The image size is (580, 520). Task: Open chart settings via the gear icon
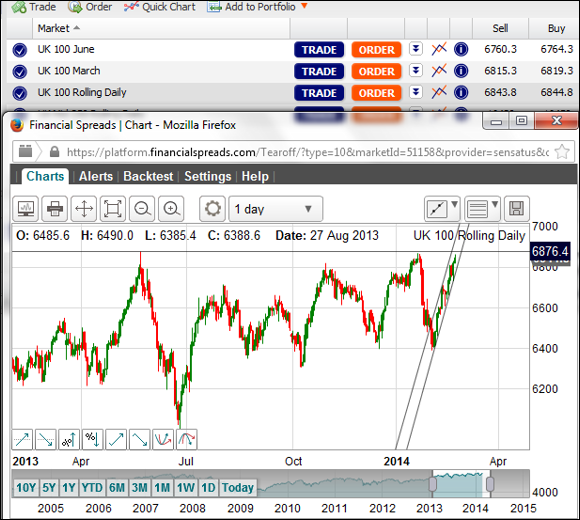(x=212, y=209)
